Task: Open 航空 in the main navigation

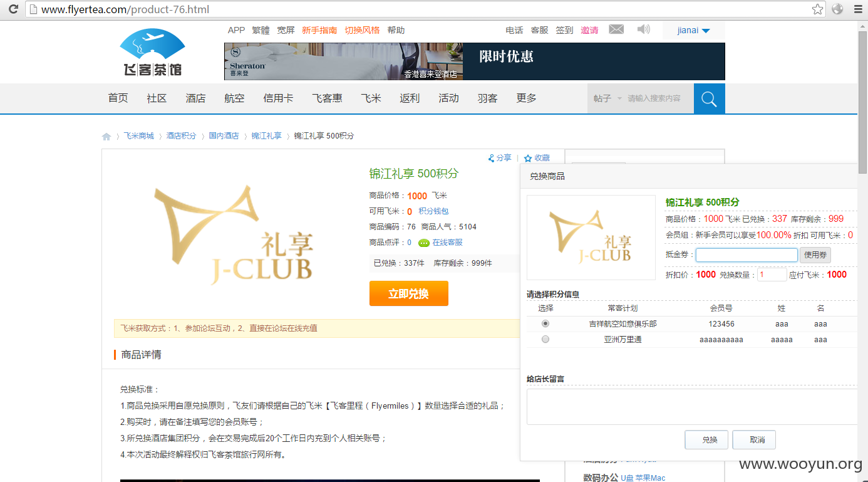Action: pos(234,98)
